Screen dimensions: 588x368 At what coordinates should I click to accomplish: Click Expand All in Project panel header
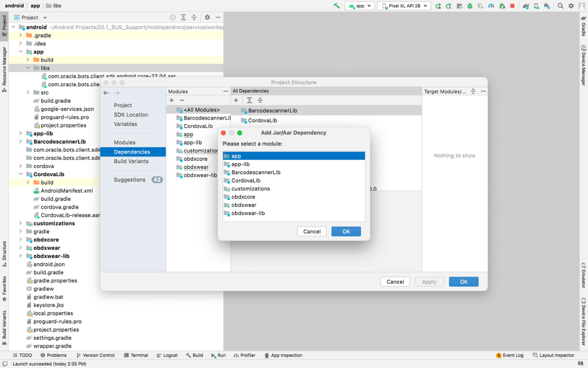pyautogui.click(x=183, y=17)
